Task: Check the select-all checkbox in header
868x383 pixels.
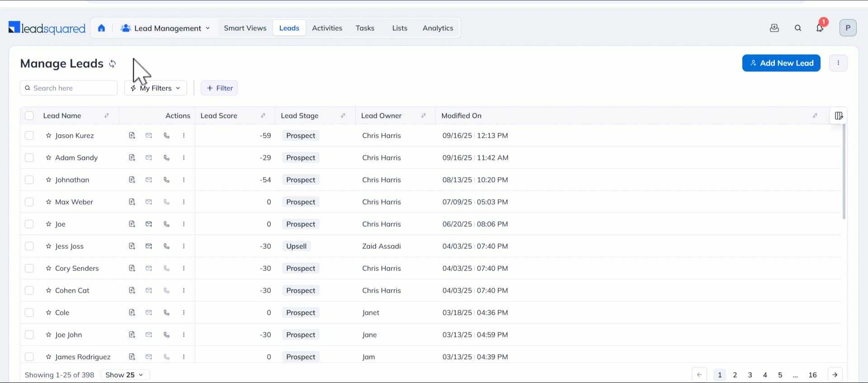Action: 29,116
